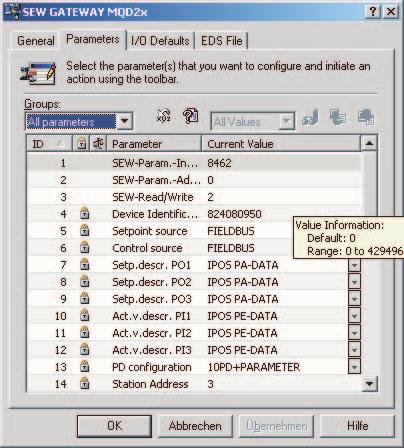Screen dimensions: 404x448
Task: Click lock icon of Act.v.descr. PI2 row
Action: click(x=85, y=332)
